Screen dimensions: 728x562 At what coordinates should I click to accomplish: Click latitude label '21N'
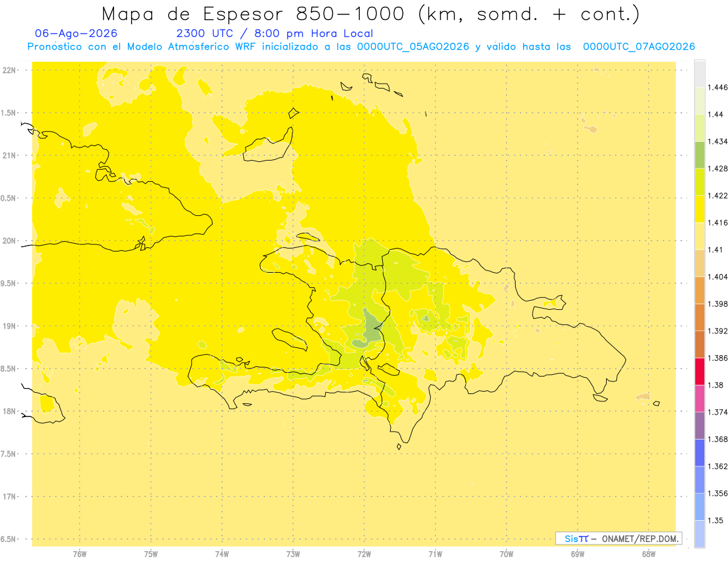(x=10, y=155)
